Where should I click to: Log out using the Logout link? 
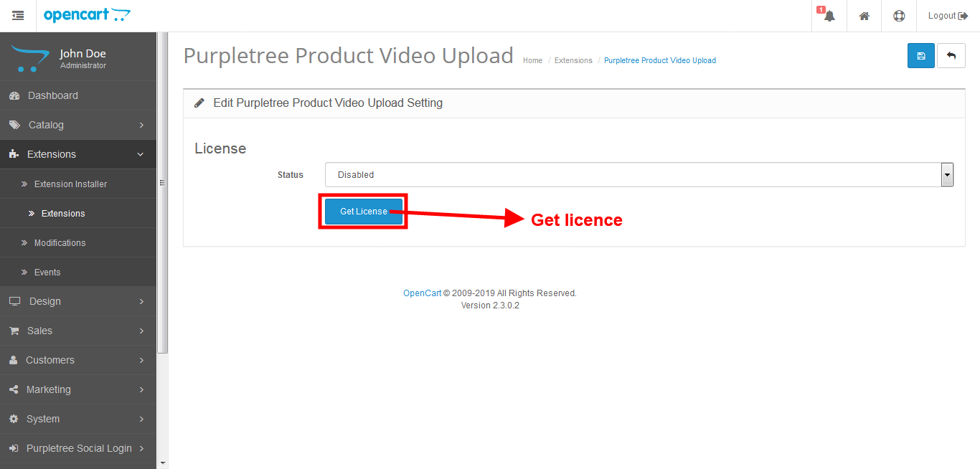pyautogui.click(x=948, y=16)
